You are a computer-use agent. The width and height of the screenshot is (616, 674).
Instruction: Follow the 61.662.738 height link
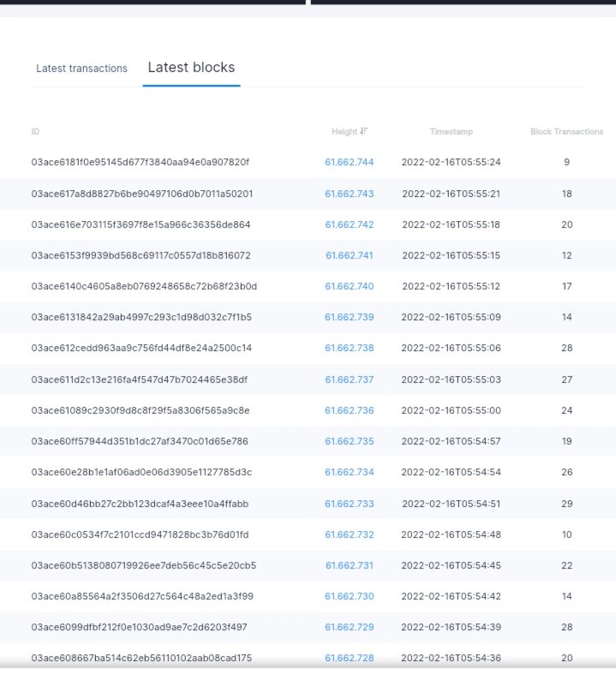click(349, 349)
